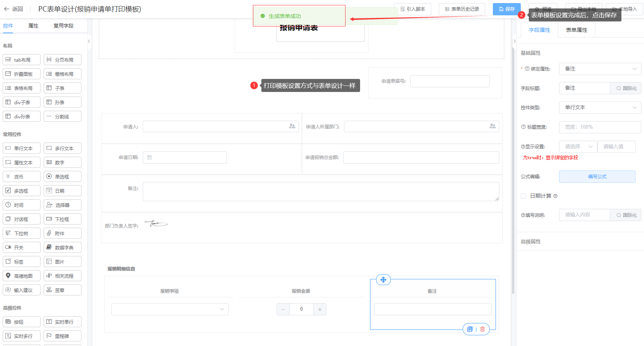Screen dimensions: 644x346
Task: Click 国际化 next to 填写说明
Action: pyautogui.click(x=626, y=215)
